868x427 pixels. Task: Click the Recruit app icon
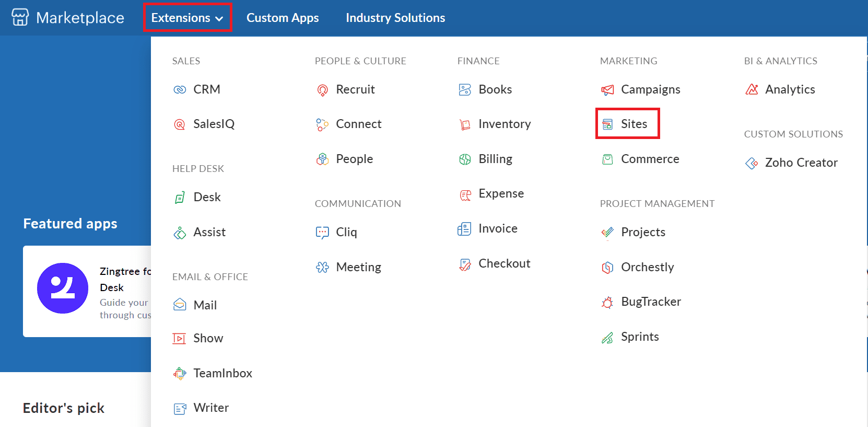tap(322, 90)
